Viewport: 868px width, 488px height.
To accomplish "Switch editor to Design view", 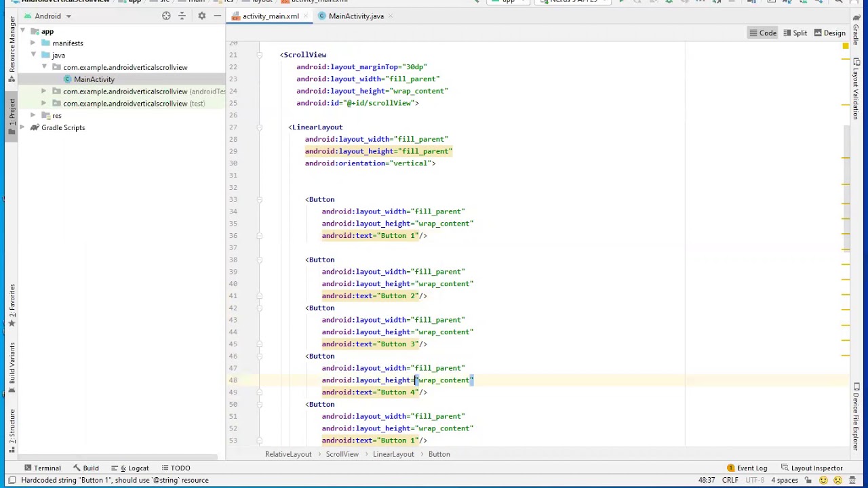I will pyautogui.click(x=829, y=33).
